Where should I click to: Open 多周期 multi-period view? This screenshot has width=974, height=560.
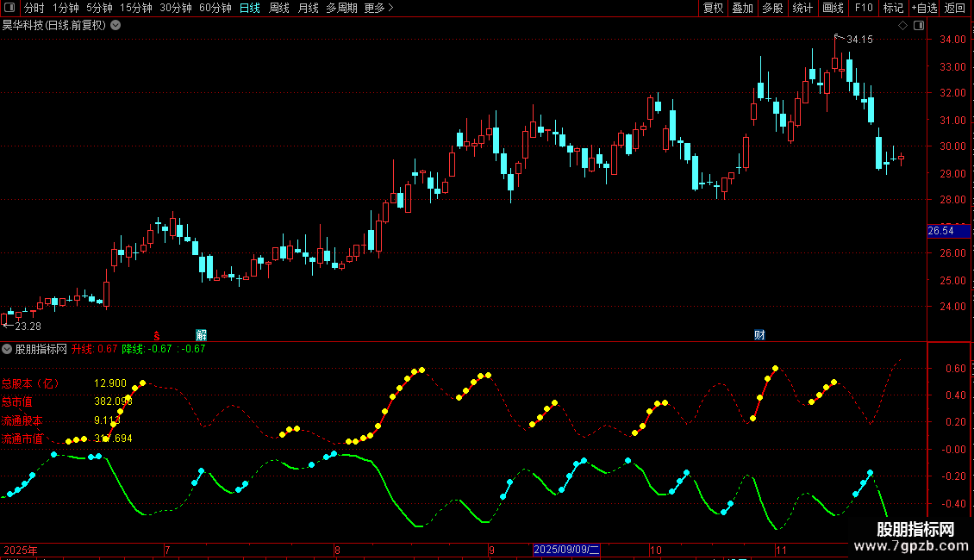click(341, 8)
